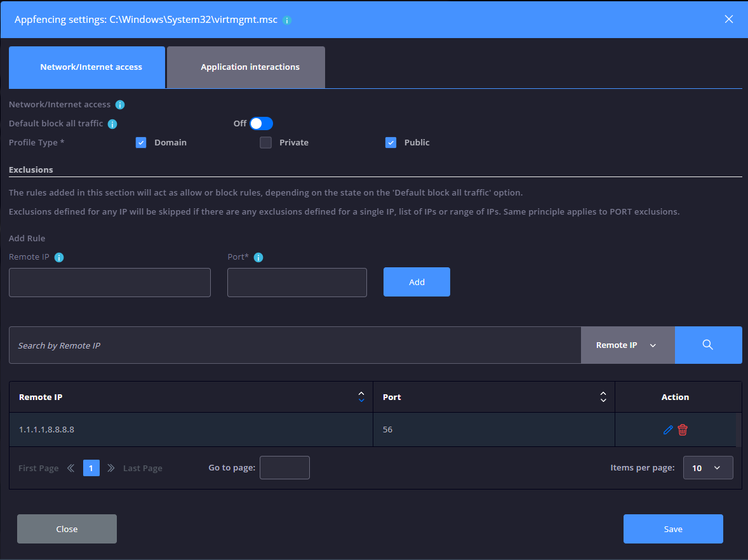The width and height of the screenshot is (748, 560).
Task: Click info icon beside Port label
Action: 258,258
